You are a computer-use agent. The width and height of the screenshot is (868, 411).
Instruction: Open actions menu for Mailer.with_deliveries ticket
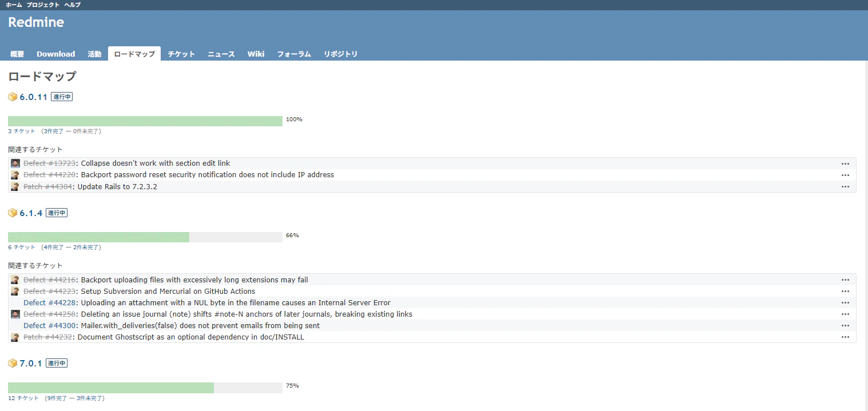845,326
